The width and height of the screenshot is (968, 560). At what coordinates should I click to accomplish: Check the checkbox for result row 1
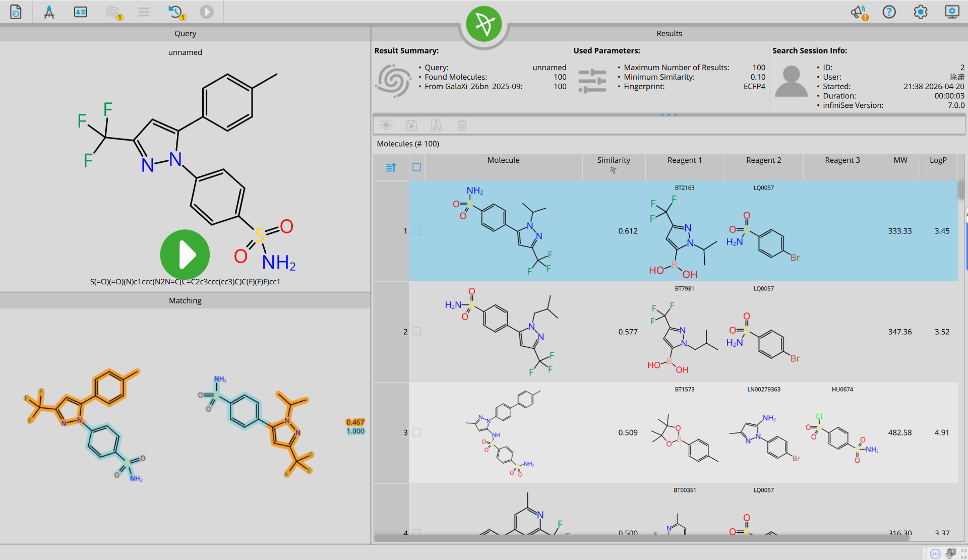416,231
